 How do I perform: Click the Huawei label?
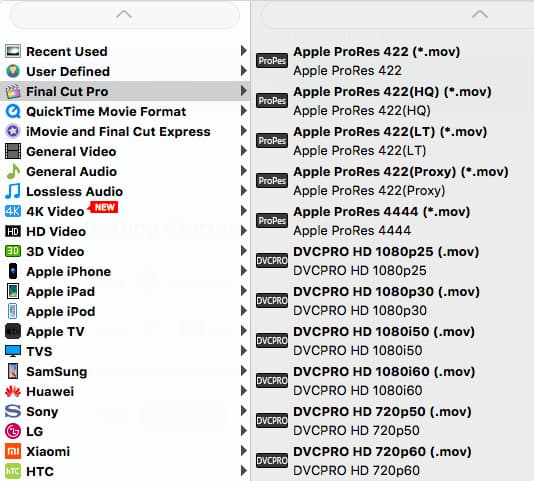coord(50,391)
